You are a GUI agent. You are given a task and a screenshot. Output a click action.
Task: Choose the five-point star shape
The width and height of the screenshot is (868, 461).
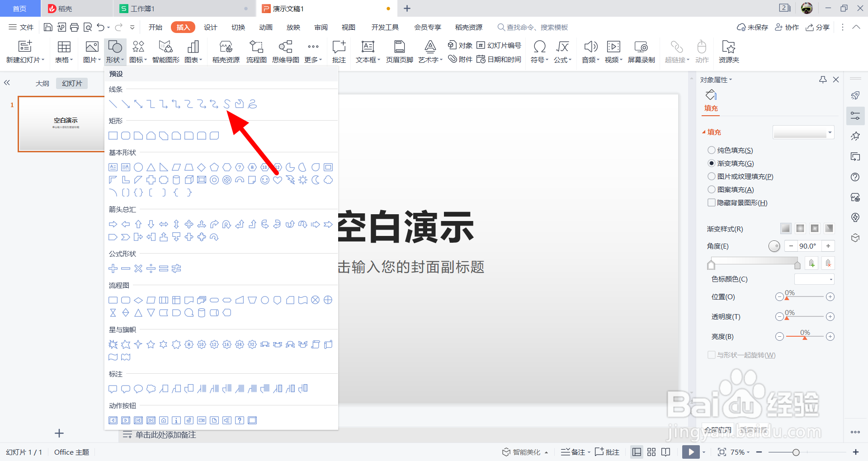pyautogui.click(x=151, y=344)
